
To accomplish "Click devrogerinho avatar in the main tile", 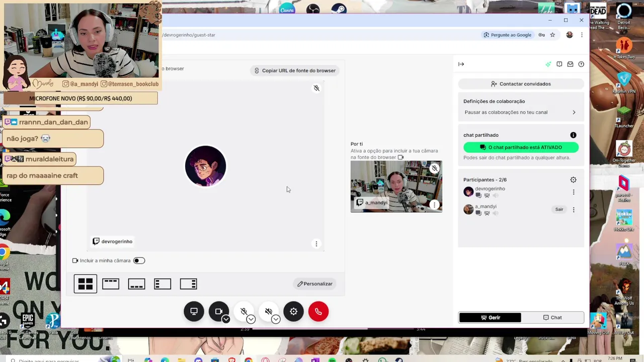I will pos(205,166).
